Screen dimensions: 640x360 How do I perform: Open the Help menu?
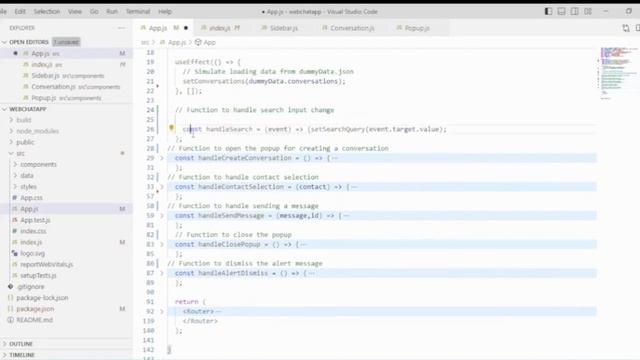pyautogui.click(x=165, y=11)
